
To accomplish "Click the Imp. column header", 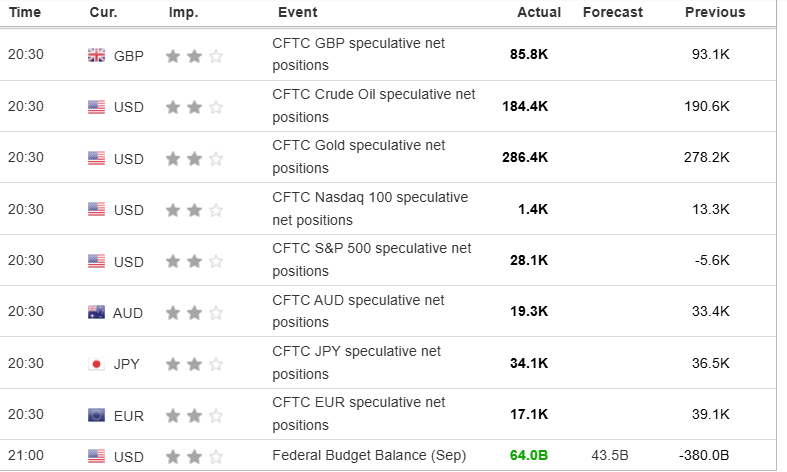I will point(184,13).
